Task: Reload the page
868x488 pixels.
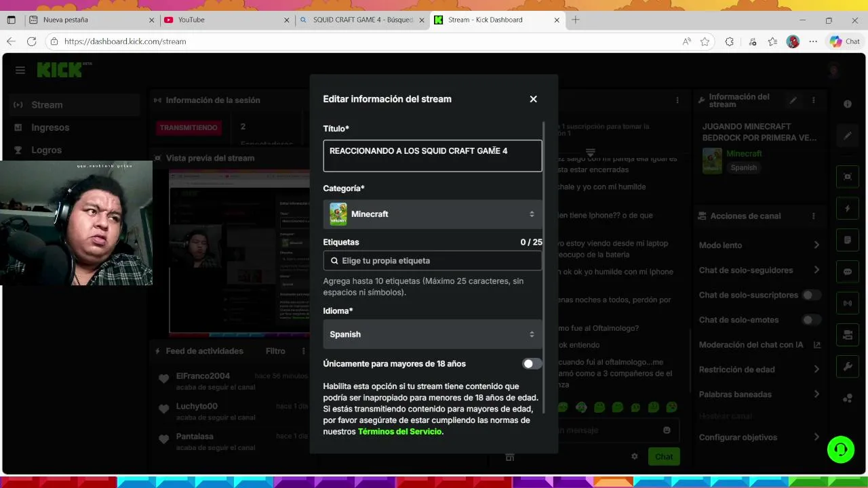Action: pos(31,41)
